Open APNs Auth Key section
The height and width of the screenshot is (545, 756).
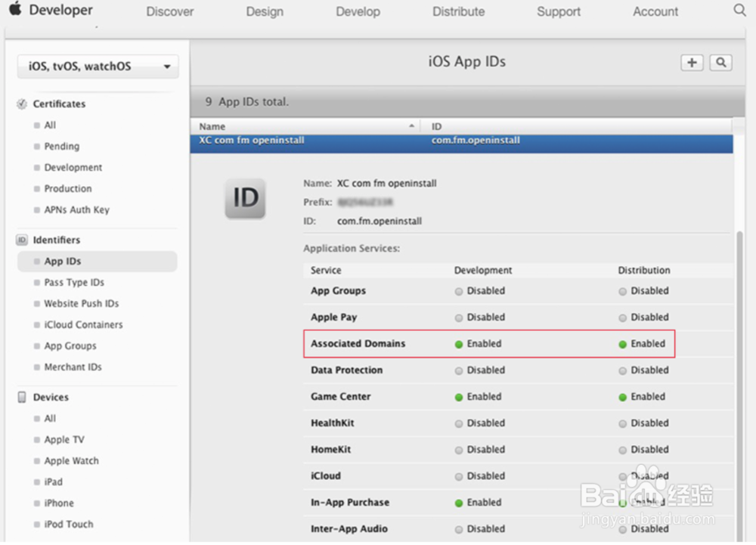pyautogui.click(x=76, y=210)
